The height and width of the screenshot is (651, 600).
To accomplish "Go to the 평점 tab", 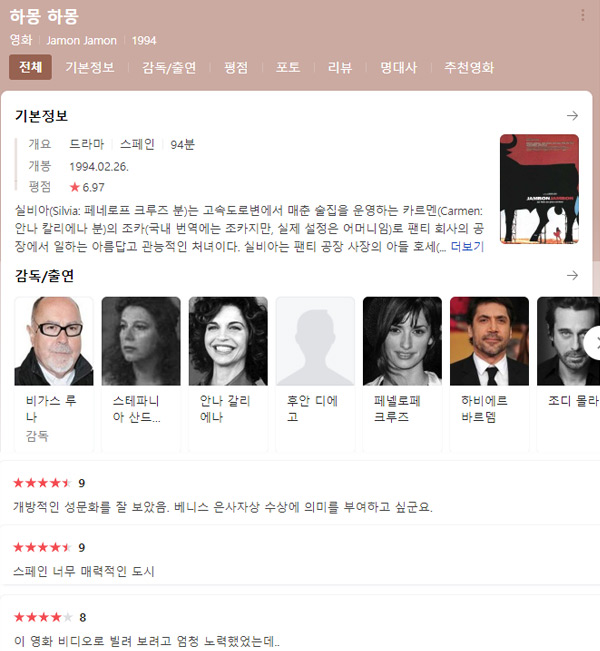I will coord(236,67).
